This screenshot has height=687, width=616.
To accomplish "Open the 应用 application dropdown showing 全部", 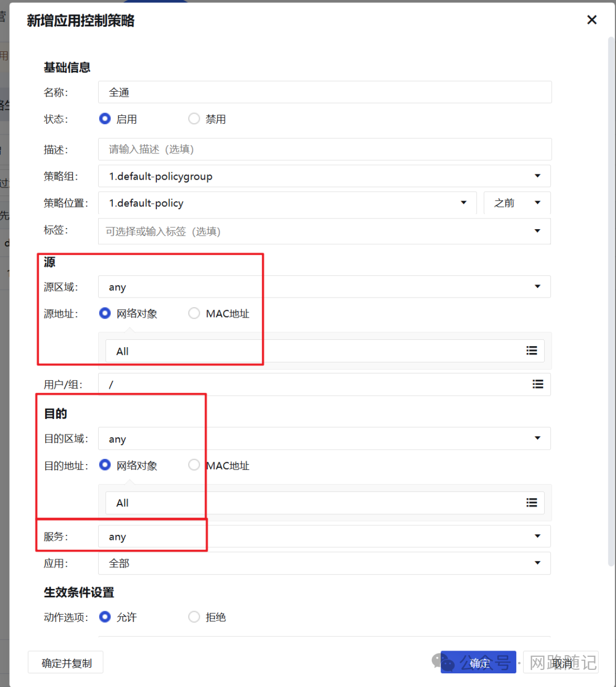I will (x=537, y=563).
